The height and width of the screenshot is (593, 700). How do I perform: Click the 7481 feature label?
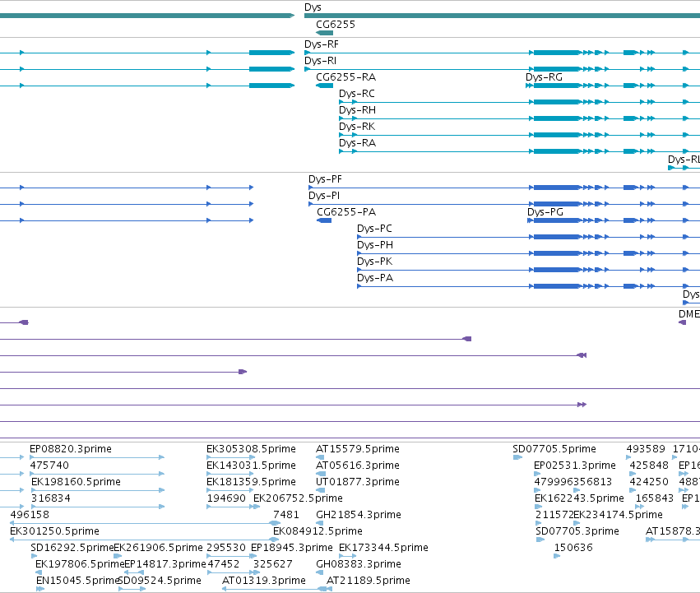pyautogui.click(x=286, y=515)
